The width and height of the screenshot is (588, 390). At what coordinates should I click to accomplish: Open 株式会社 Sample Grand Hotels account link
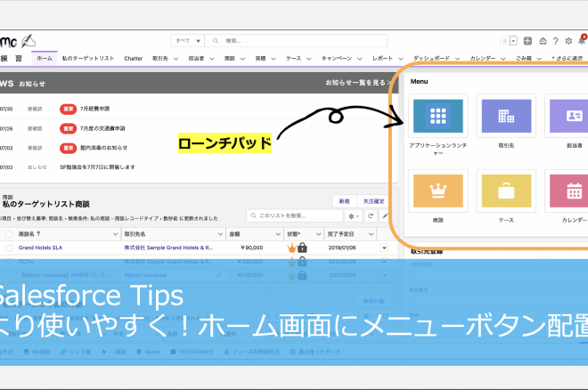tap(168, 248)
